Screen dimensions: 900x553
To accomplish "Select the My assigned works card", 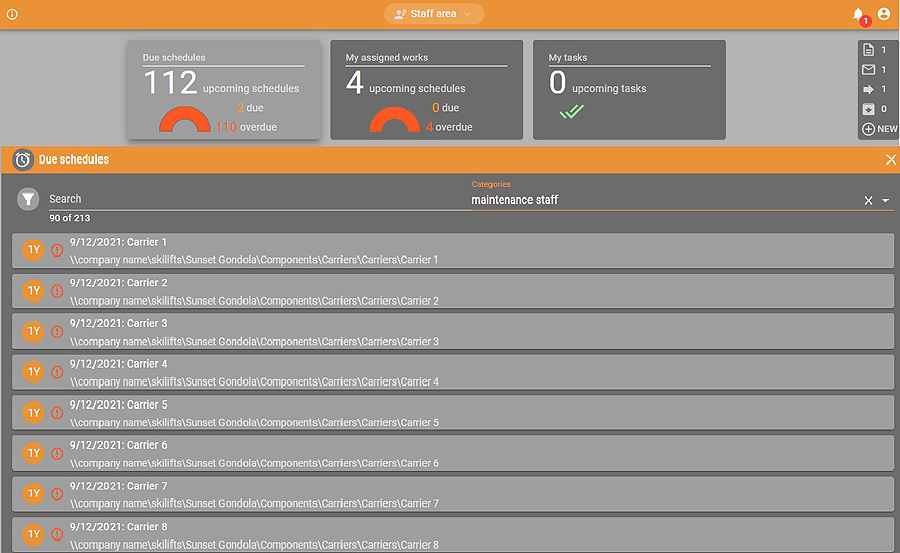I will click(x=426, y=90).
